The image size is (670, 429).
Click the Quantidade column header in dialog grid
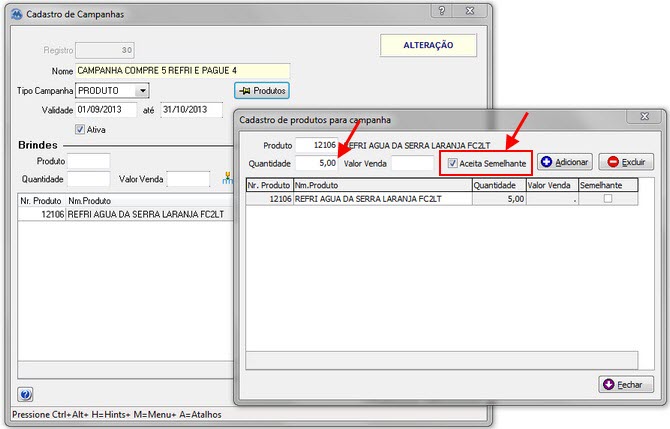pos(499,185)
